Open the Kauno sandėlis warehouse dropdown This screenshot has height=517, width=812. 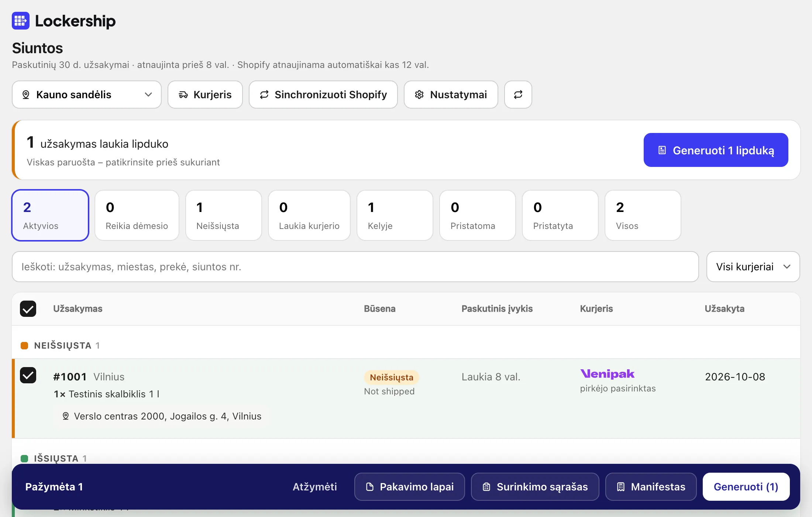tap(87, 95)
